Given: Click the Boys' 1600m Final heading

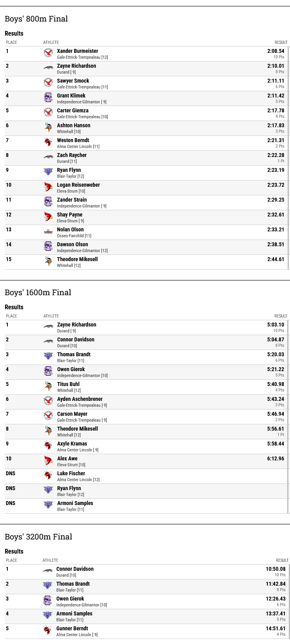Looking at the screenshot, I should (x=38, y=292).
